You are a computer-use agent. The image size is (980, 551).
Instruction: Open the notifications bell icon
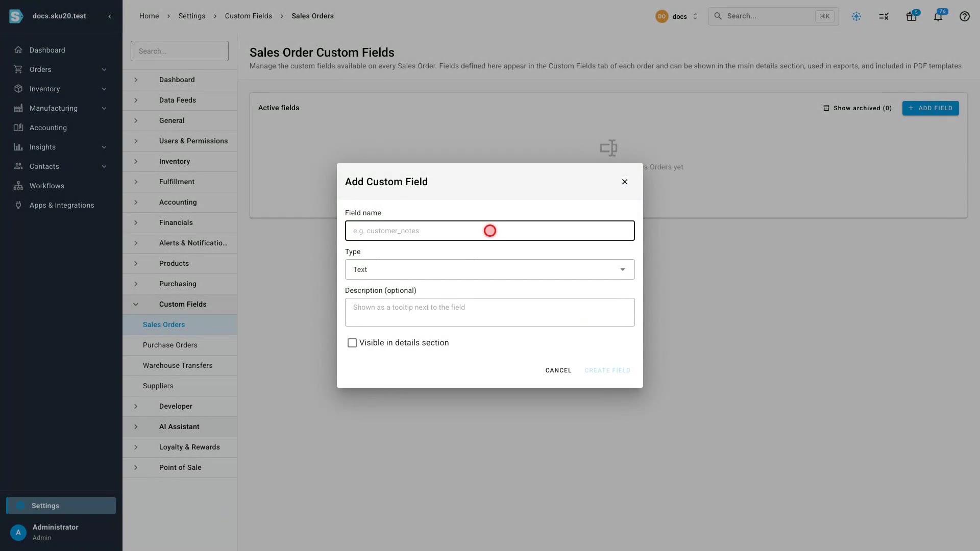point(938,16)
